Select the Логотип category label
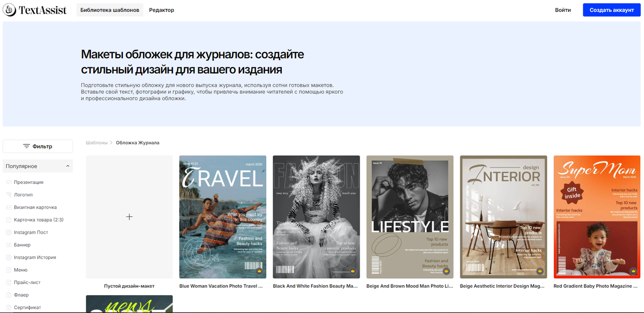The width and height of the screenshot is (644, 313). [23, 195]
